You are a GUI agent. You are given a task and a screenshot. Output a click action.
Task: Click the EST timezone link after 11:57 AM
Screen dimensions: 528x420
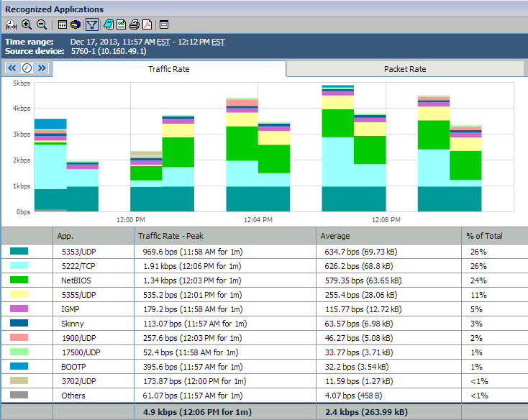(163, 42)
